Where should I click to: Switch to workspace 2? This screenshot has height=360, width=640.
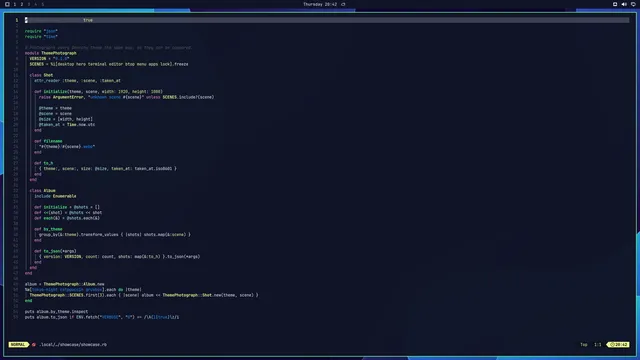pyautogui.click(x=22, y=4)
